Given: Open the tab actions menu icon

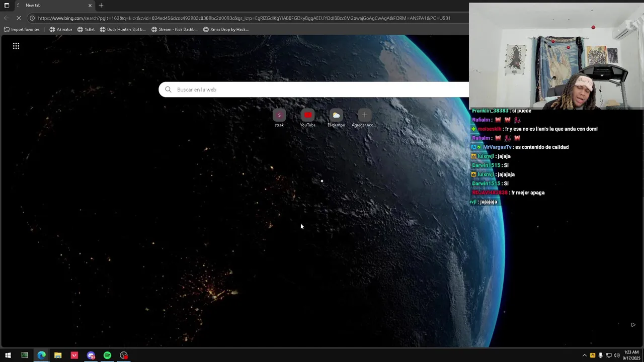Looking at the screenshot, I should (7, 5).
